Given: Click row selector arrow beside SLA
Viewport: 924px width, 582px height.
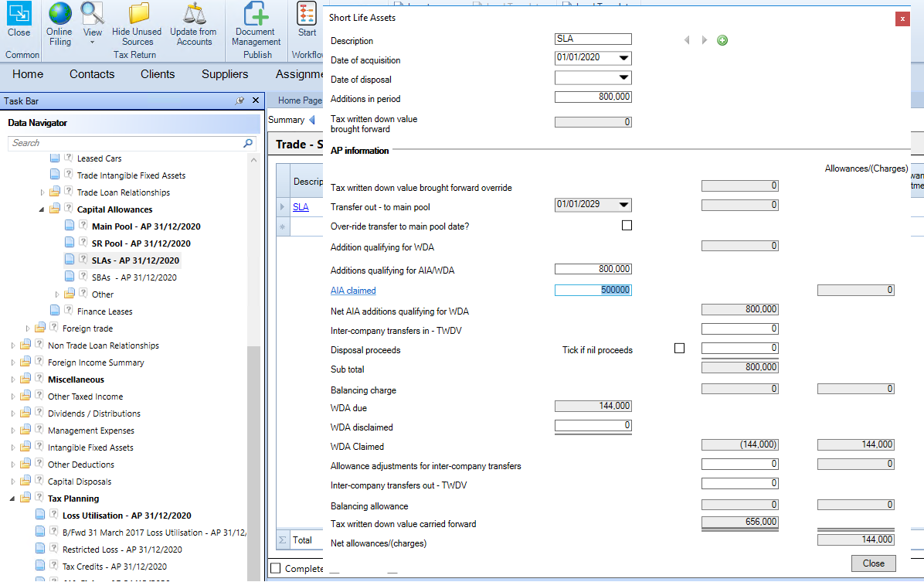Looking at the screenshot, I should 283,207.
